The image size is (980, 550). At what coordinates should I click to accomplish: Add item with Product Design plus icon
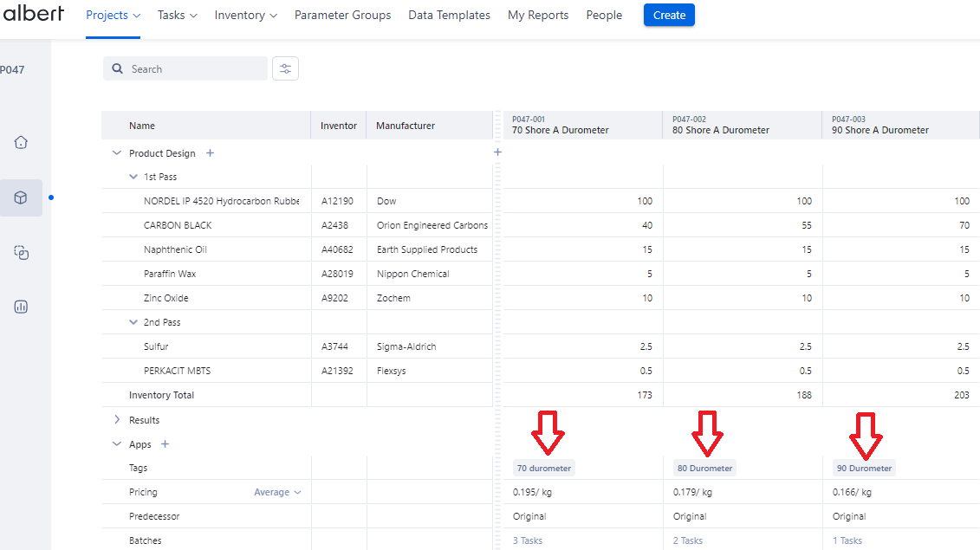(x=210, y=153)
